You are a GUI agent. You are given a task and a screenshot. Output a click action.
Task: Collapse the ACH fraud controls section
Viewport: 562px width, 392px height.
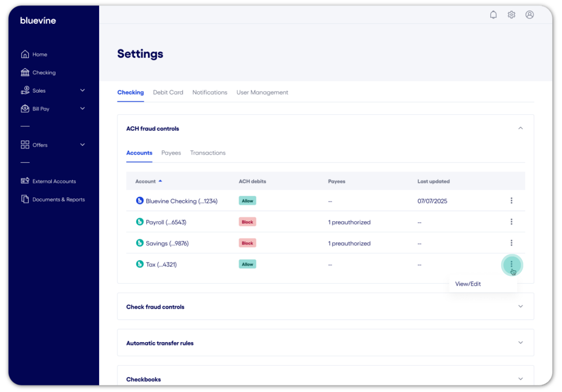coord(520,128)
